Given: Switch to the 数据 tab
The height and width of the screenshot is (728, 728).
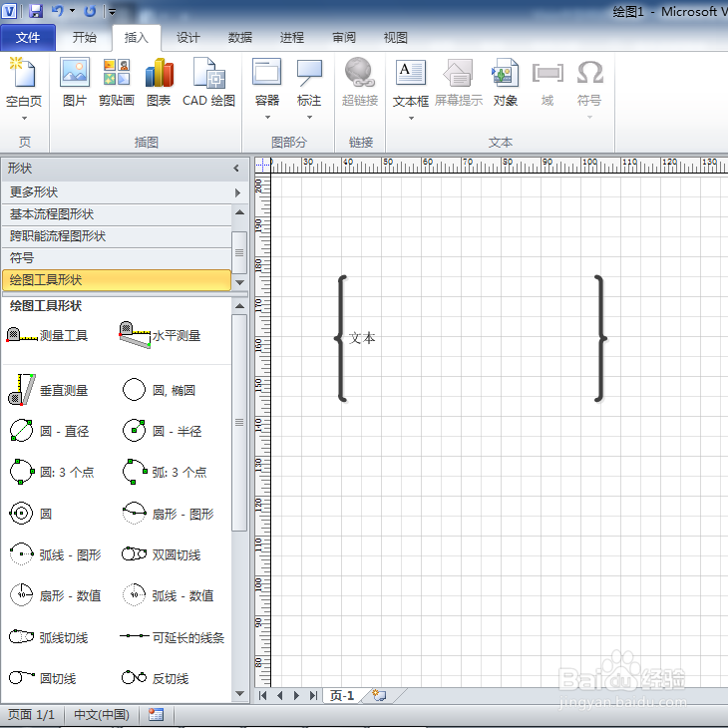Looking at the screenshot, I should (240, 38).
